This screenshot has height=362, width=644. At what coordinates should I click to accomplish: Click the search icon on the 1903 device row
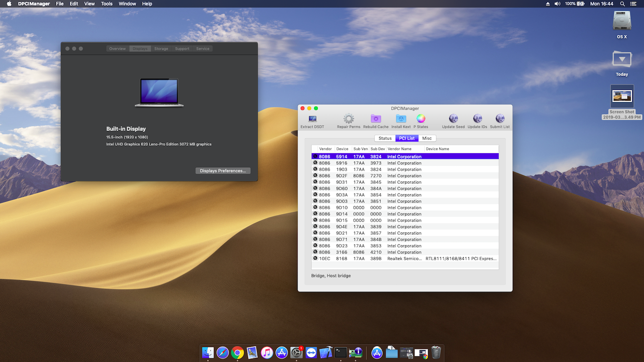[315, 169]
